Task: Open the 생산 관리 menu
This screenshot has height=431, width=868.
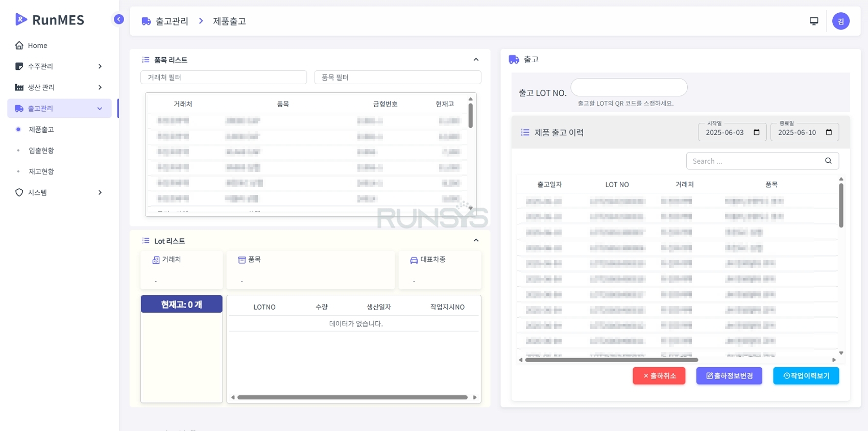Action: click(x=59, y=87)
